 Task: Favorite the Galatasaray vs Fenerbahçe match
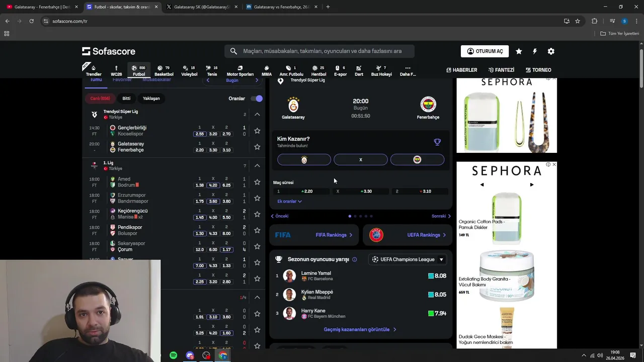(257, 147)
